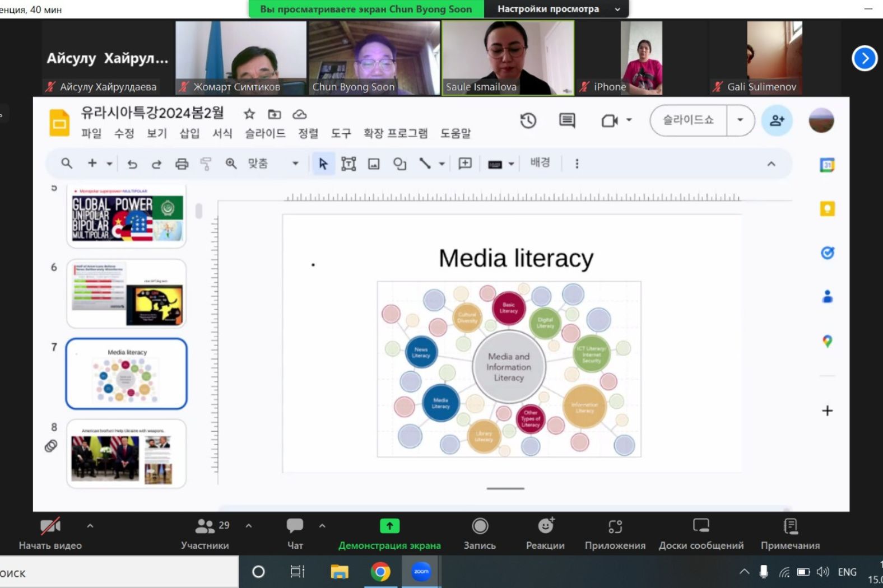Select slide 6 thumbnail in filmstrip

[127, 293]
